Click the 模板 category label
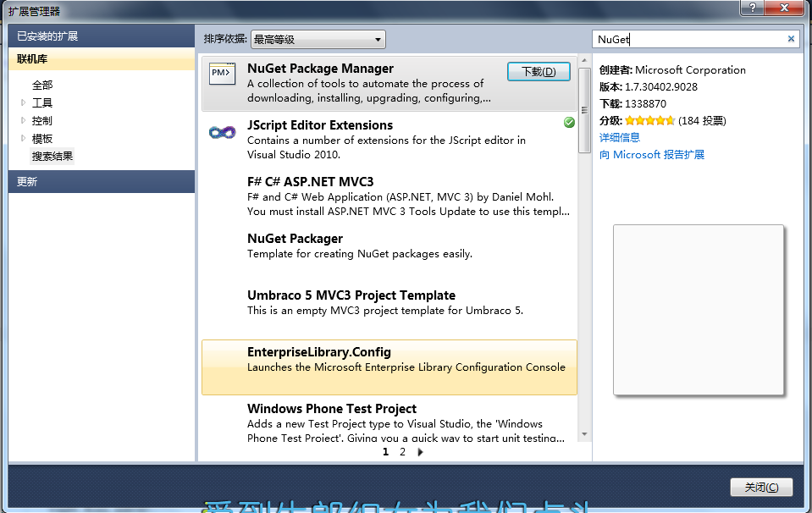812x513 pixels. click(x=42, y=138)
